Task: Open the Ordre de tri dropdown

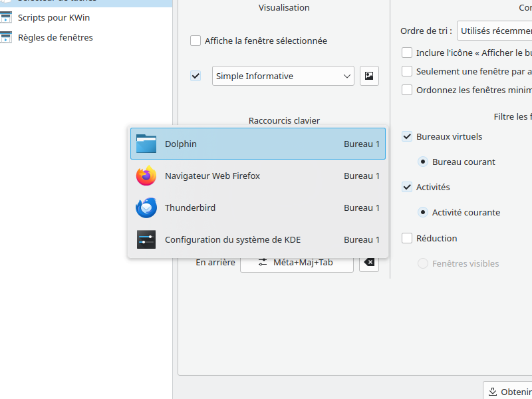Action: [x=494, y=31]
